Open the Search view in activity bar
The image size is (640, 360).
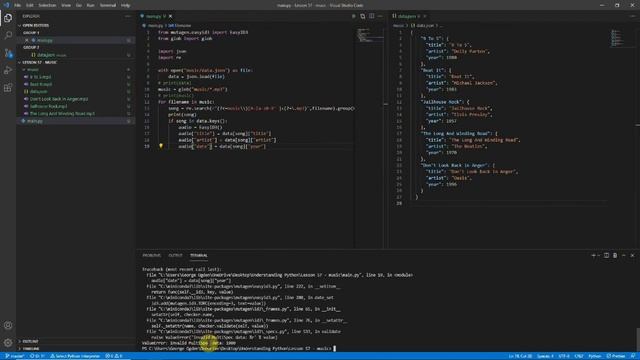click(x=8, y=36)
